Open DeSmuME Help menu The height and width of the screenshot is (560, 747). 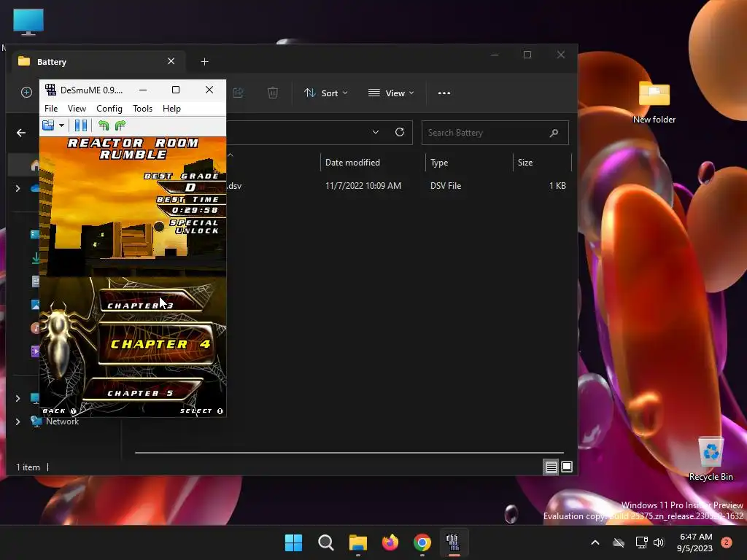[171, 109]
